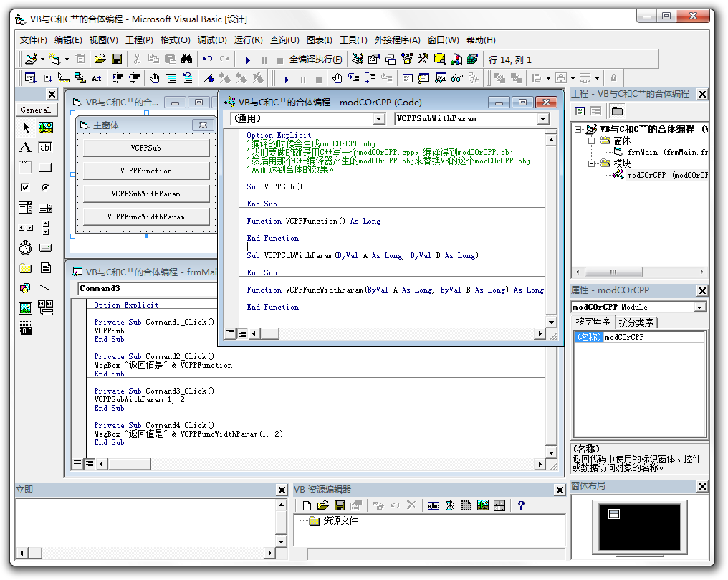728x580 pixels.
Task: Select the CheckBox control in Toolbox
Action: coord(26,187)
